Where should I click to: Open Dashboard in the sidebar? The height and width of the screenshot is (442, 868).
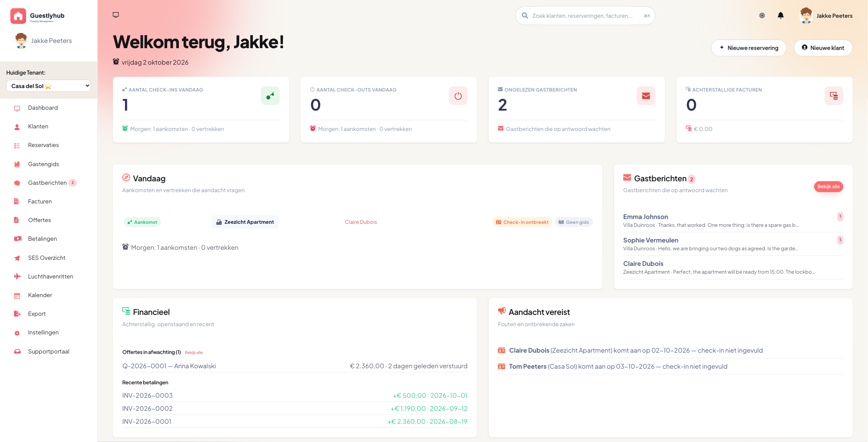pos(43,108)
